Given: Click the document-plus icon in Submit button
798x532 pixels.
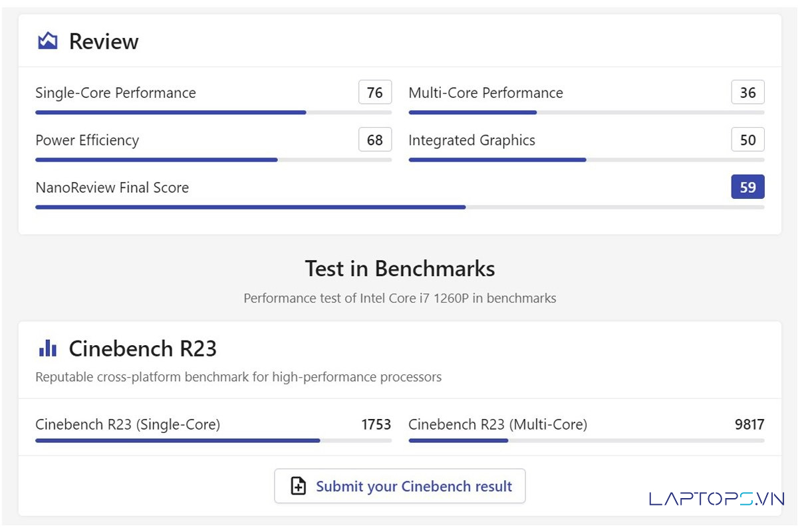Looking at the screenshot, I should coord(299,486).
